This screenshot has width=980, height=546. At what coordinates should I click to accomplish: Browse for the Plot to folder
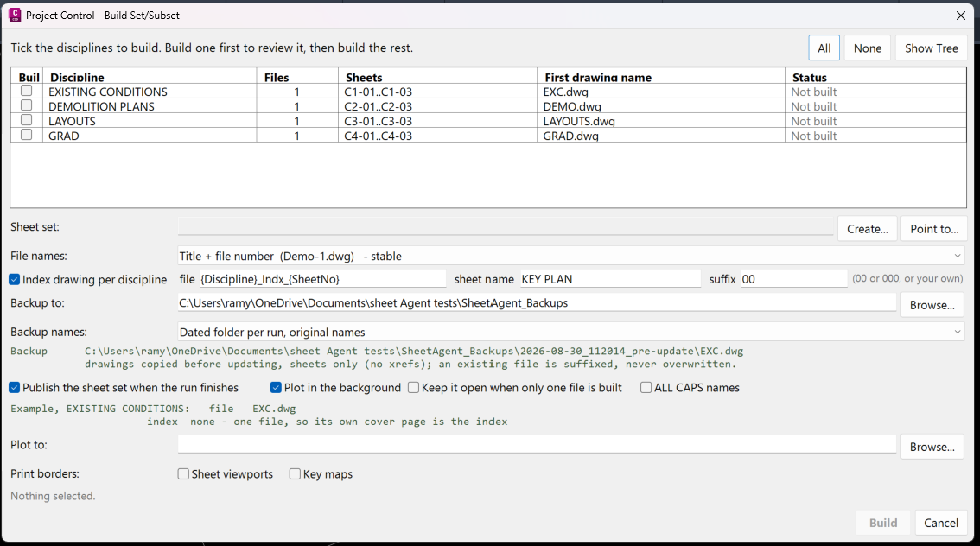click(932, 447)
